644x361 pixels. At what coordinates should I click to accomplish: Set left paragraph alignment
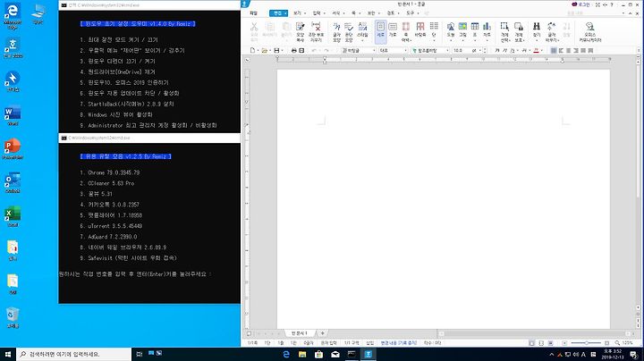tap(561, 50)
